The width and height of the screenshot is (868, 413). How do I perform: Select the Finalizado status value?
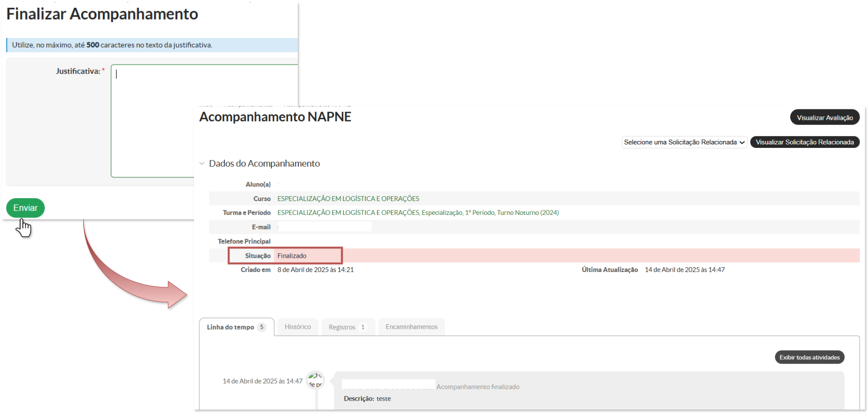(292, 256)
